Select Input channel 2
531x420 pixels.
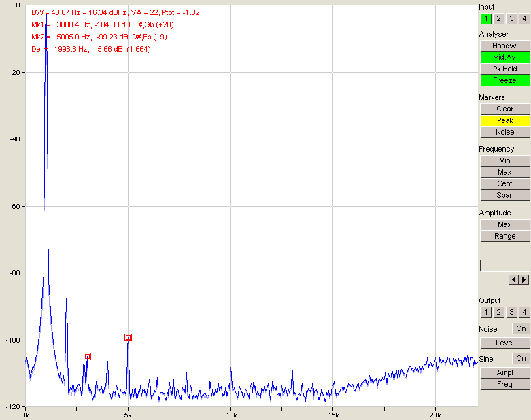(x=498, y=18)
